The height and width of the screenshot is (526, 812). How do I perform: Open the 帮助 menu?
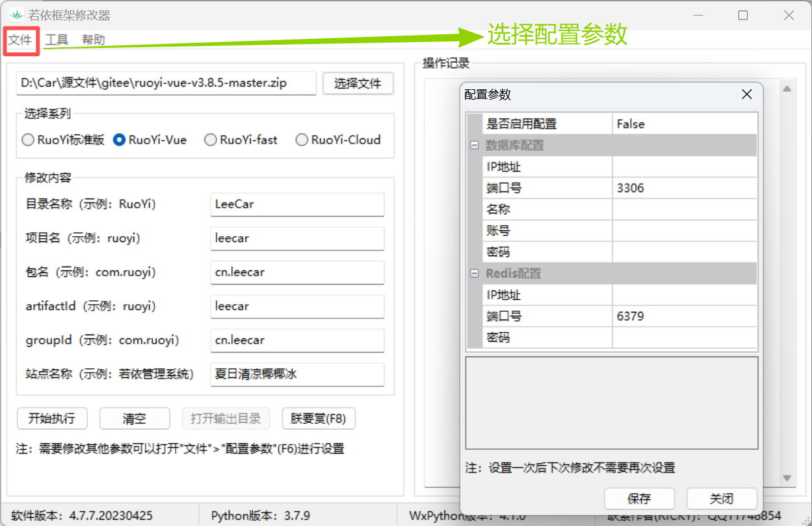click(93, 40)
